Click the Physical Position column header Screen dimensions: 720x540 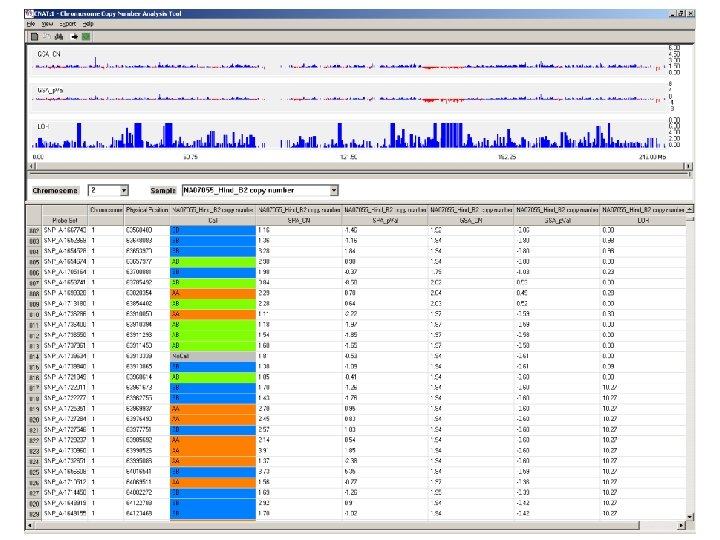[147, 210]
